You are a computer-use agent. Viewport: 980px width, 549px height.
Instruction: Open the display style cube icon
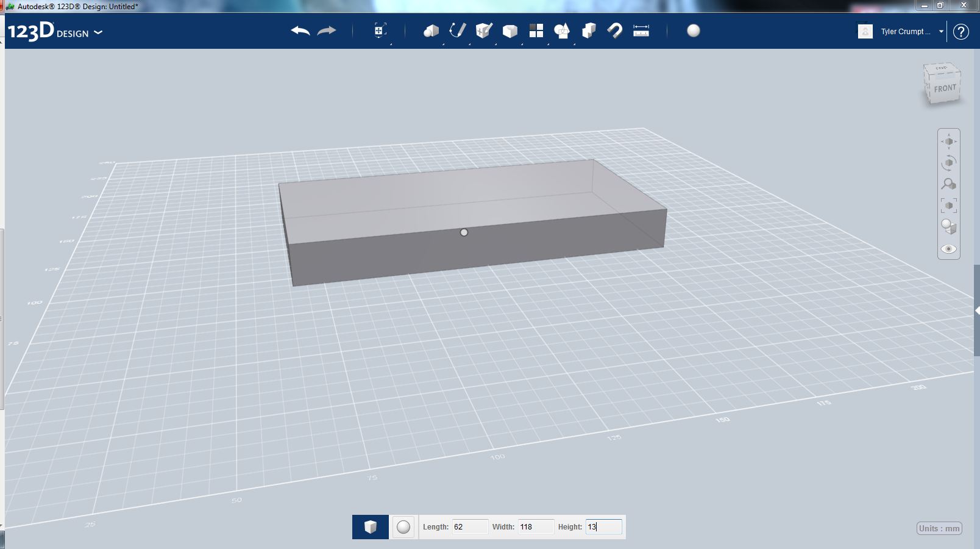[x=949, y=227]
